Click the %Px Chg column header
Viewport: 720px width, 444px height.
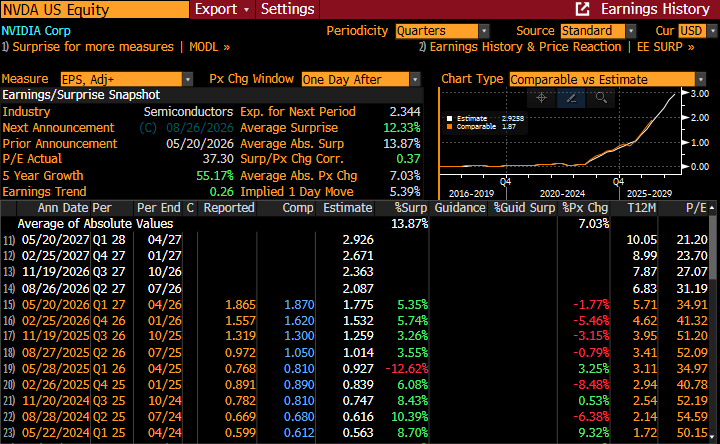click(585, 208)
